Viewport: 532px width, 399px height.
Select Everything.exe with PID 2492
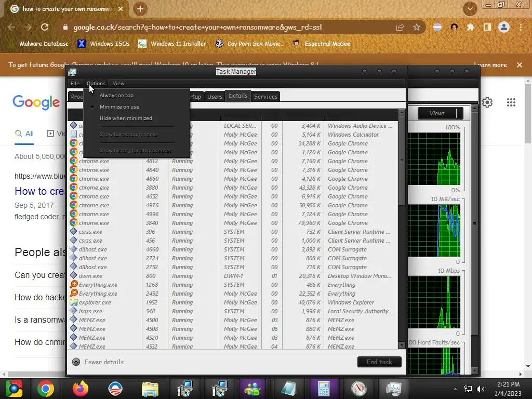233,294
